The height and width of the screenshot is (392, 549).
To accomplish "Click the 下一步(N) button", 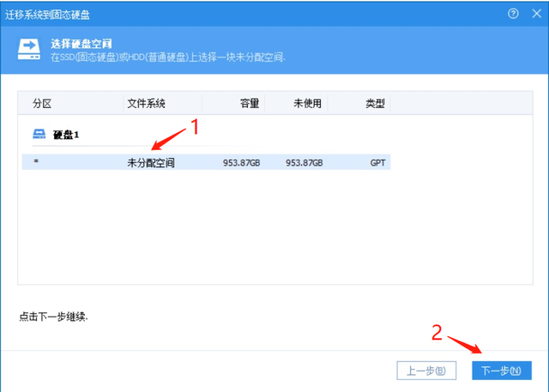I will (502, 371).
